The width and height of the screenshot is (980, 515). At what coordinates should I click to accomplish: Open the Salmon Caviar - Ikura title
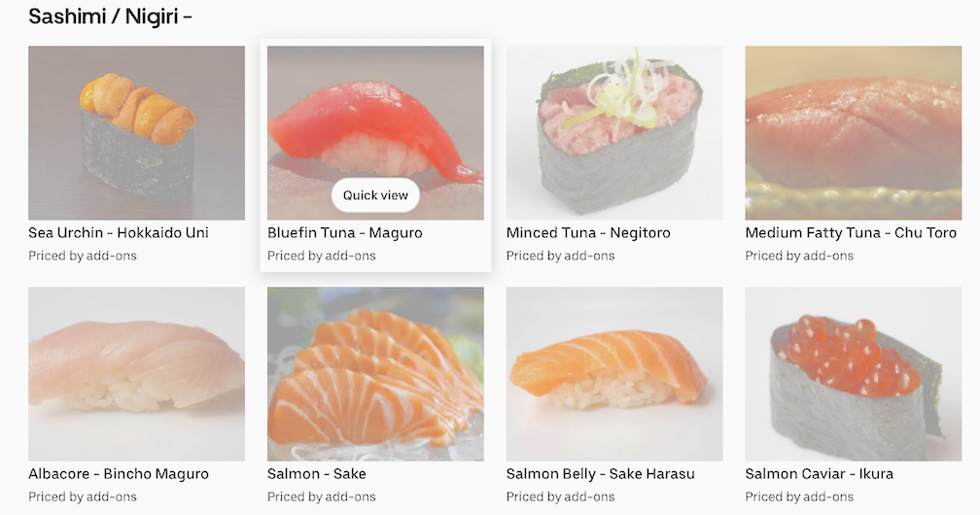[819, 474]
